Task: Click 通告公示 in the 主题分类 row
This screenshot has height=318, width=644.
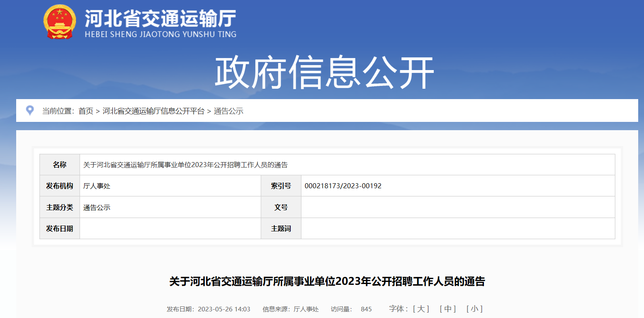Action: tap(97, 208)
